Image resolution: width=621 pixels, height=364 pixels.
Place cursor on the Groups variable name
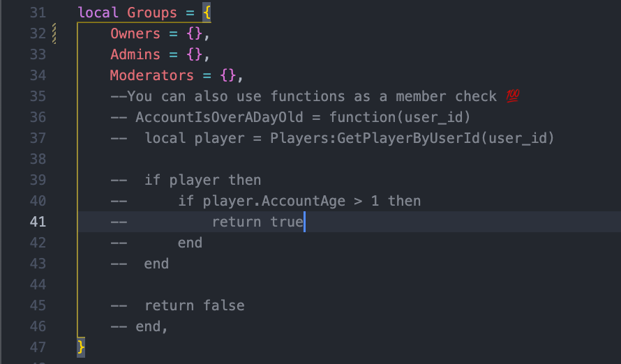pos(152,13)
